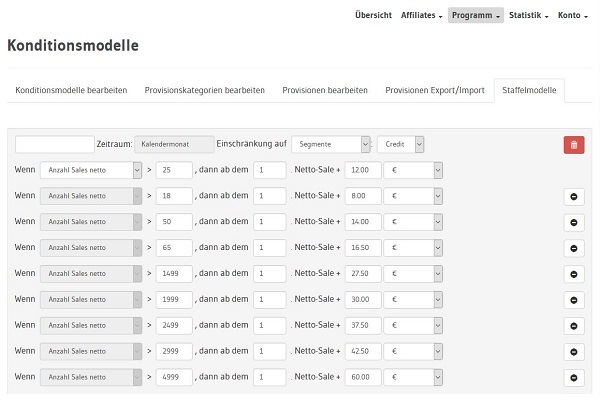This screenshot has height=400, width=600.
Task: Click the empty model name field
Action: [55, 145]
